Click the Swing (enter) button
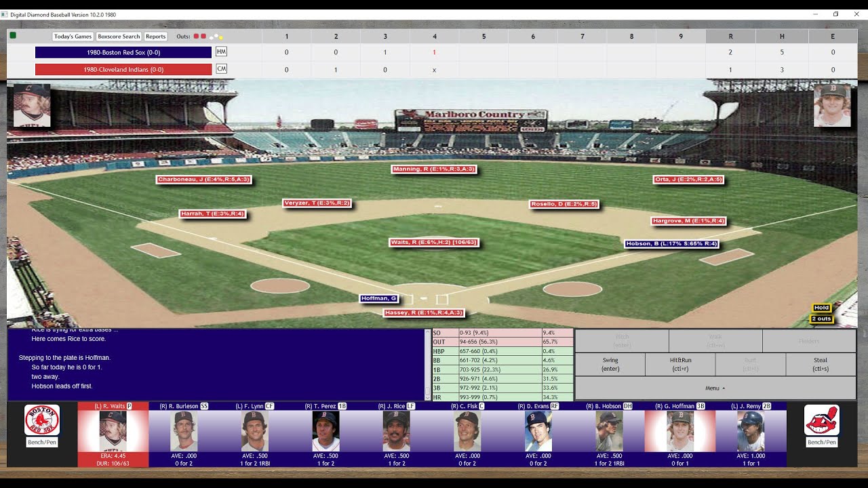 610,365
